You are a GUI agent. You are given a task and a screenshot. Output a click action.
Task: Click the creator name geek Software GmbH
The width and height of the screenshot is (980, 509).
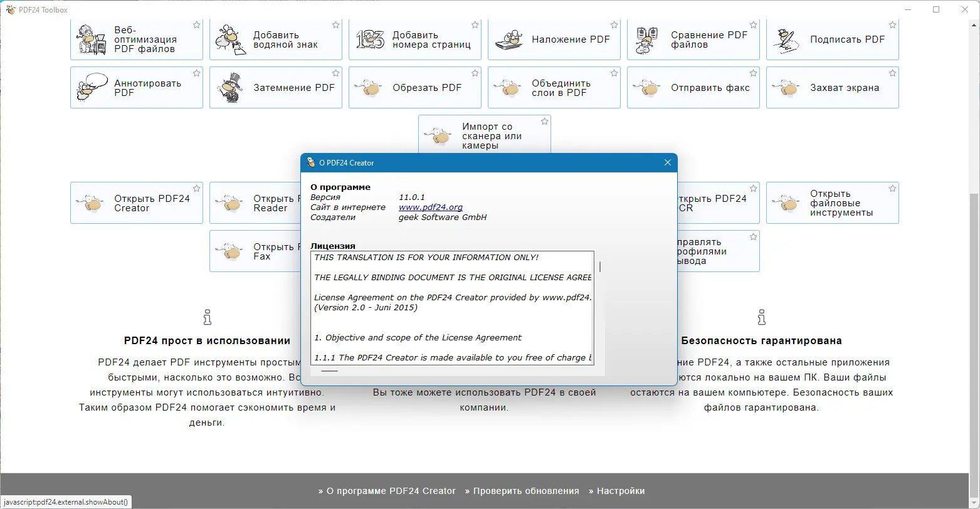tap(443, 218)
